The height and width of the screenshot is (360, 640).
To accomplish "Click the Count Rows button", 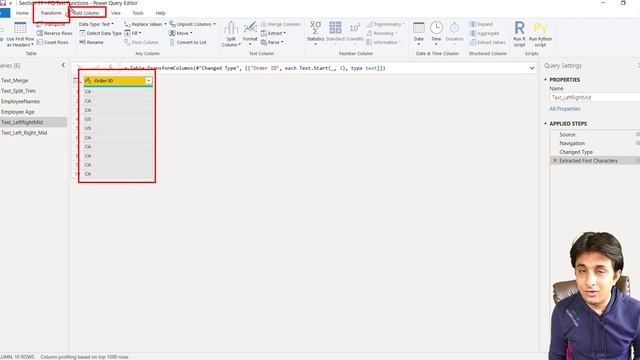I will click(x=53, y=42).
